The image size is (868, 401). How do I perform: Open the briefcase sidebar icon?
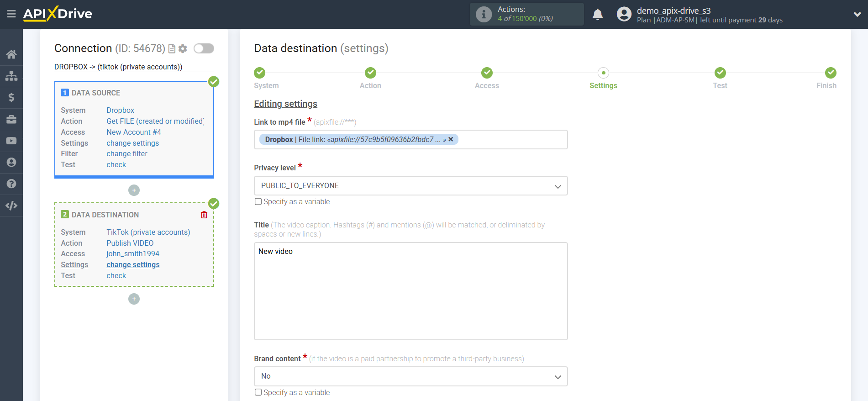coord(11,119)
